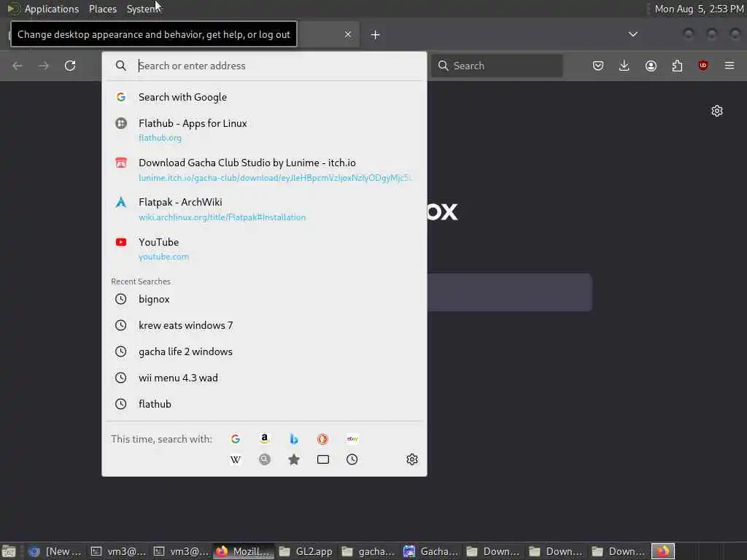Open the Applications menu

click(52, 9)
